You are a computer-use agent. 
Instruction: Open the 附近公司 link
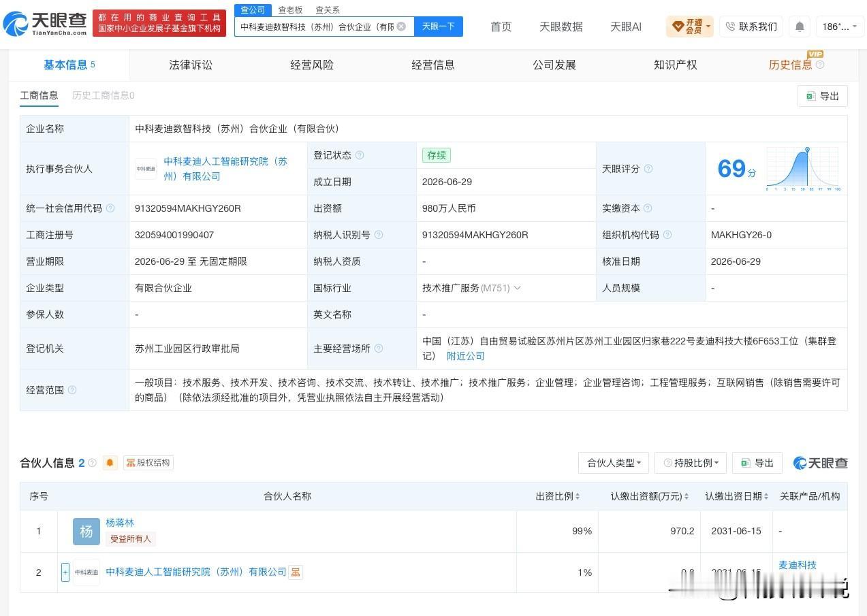pyautogui.click(x=466, y=356)
